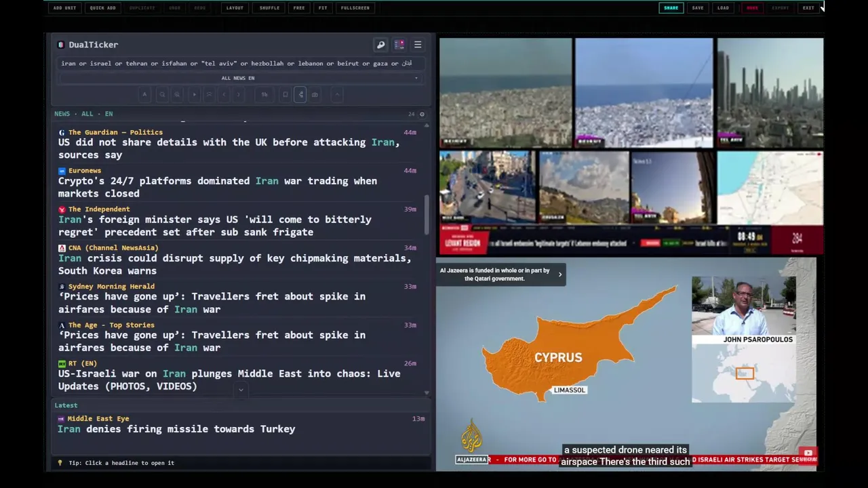Toggle the 1h time range button
This screenshot has height=488, width=868.
point(264,95)
